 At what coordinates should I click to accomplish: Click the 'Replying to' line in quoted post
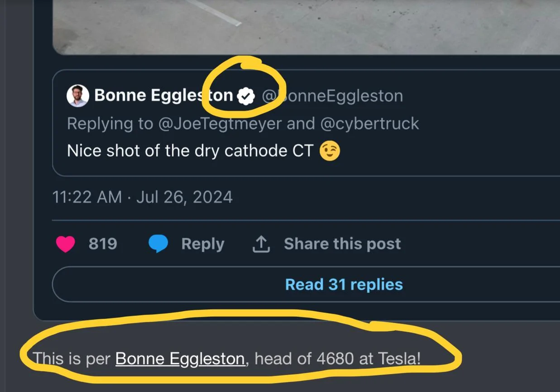tap(243, 124)
